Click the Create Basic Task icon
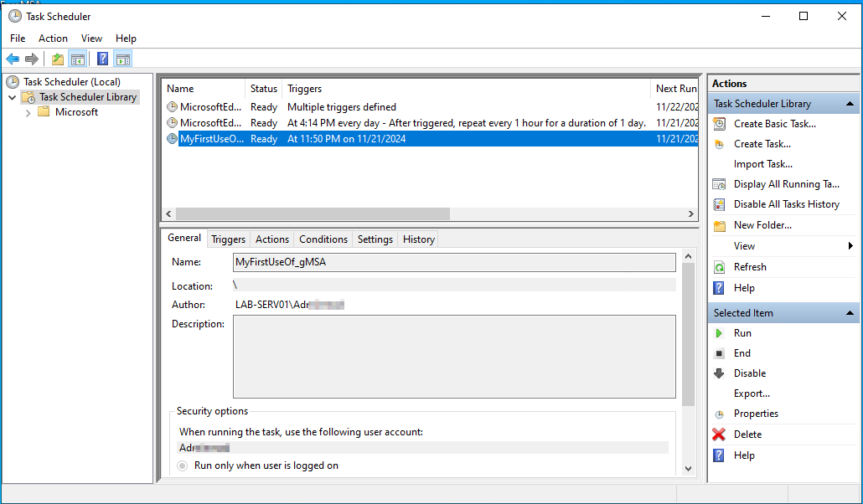Image resolution: width=863 pixels, height=504 pixels. pyautogui.click(x=719, y=124)
